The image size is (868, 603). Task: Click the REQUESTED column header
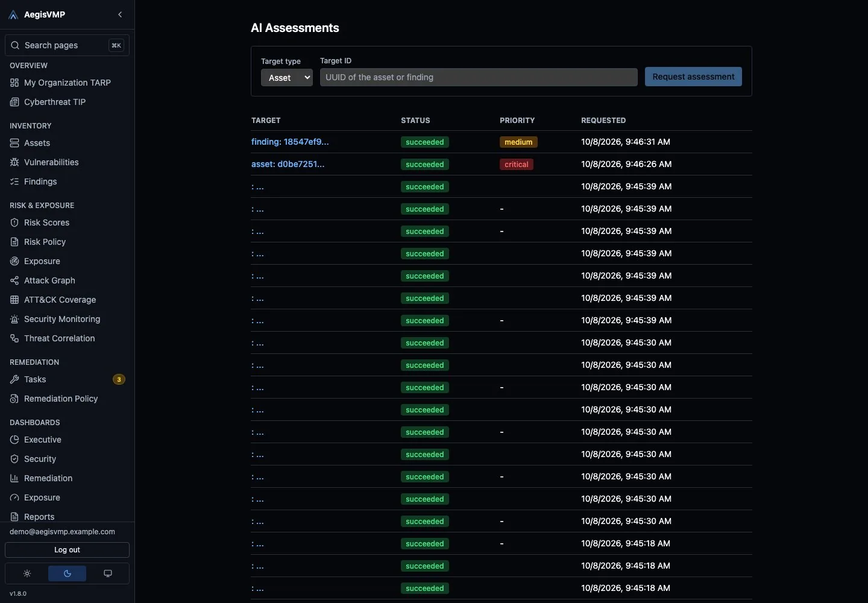tap(603, 121)
